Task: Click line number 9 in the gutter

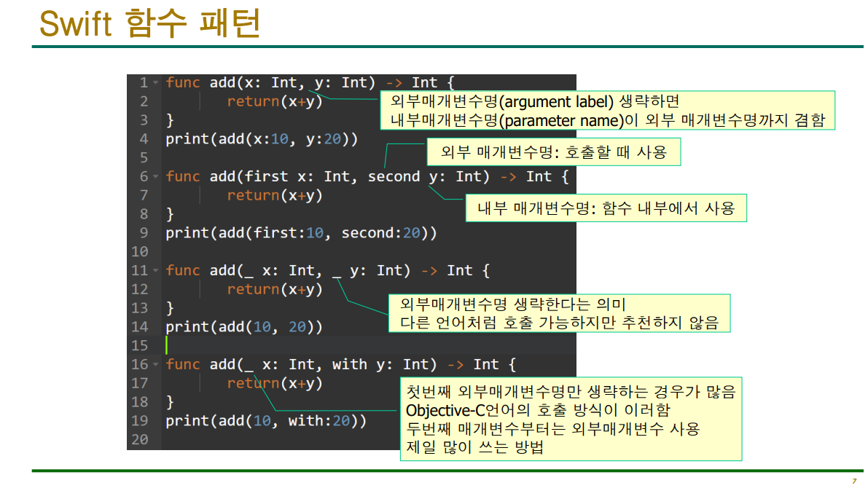Action: click(144, 233)
